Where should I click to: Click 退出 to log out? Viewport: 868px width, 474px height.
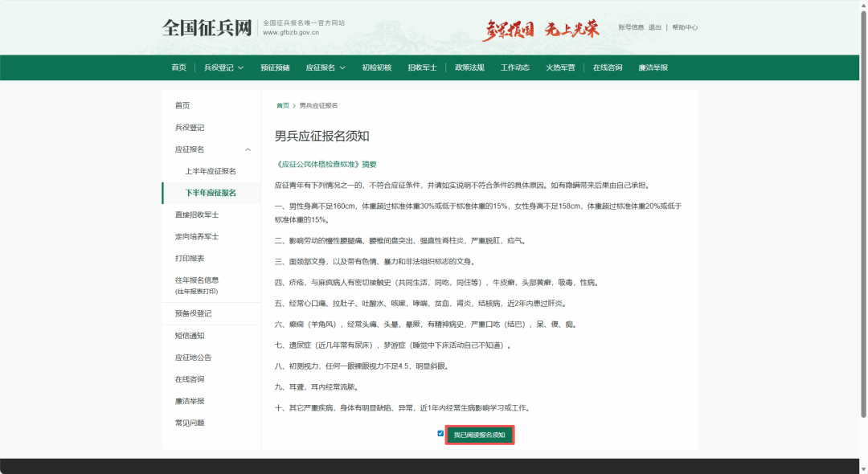pyautogui.click(x=655, y=27)
